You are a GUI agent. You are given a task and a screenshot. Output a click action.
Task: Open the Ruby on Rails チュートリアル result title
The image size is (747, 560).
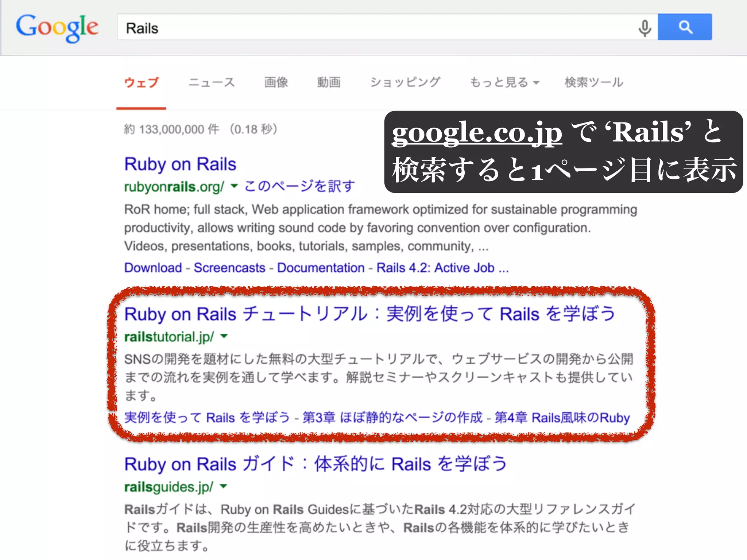point(370,314)
